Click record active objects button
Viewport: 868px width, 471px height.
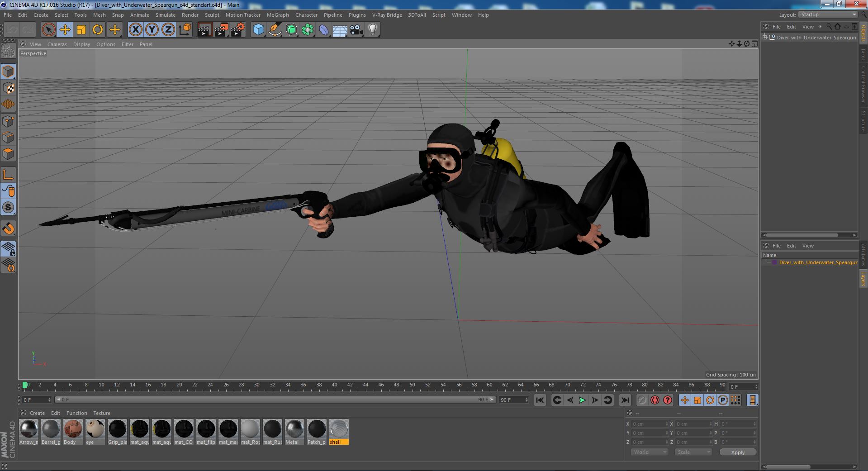click(642, 400)
